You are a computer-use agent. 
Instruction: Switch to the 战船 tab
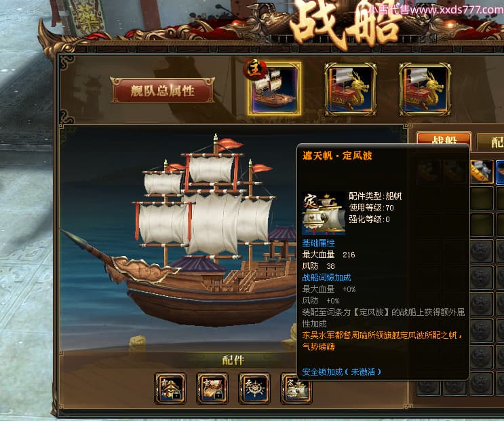tap(444, 140)
